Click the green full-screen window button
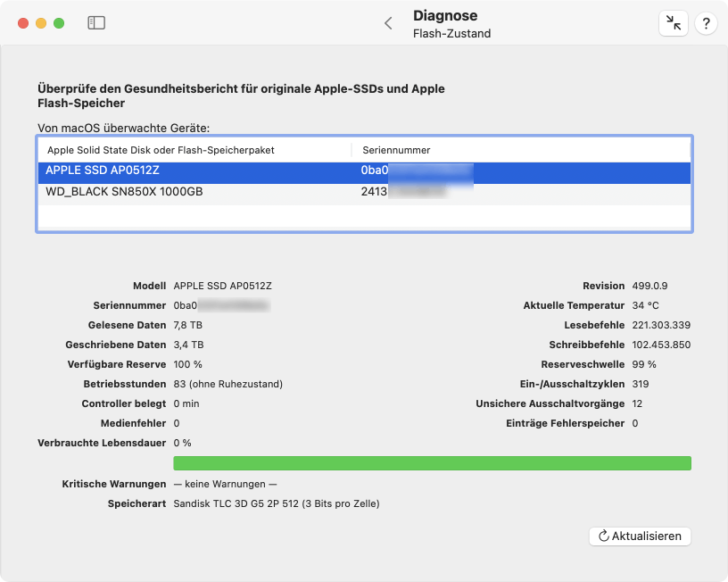The height and width of the screenshot is (582, 728). 59,22
